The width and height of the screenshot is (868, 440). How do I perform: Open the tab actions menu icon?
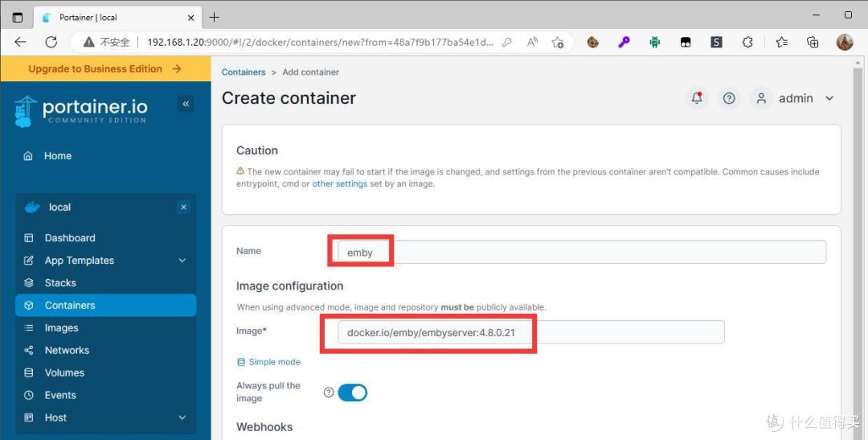(x=18, y=17)
